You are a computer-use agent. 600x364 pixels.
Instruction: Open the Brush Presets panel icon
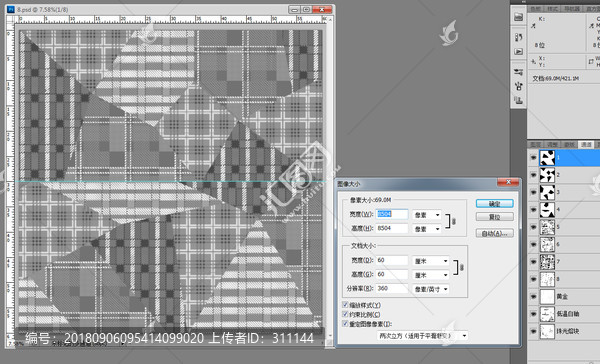[518, 72]
